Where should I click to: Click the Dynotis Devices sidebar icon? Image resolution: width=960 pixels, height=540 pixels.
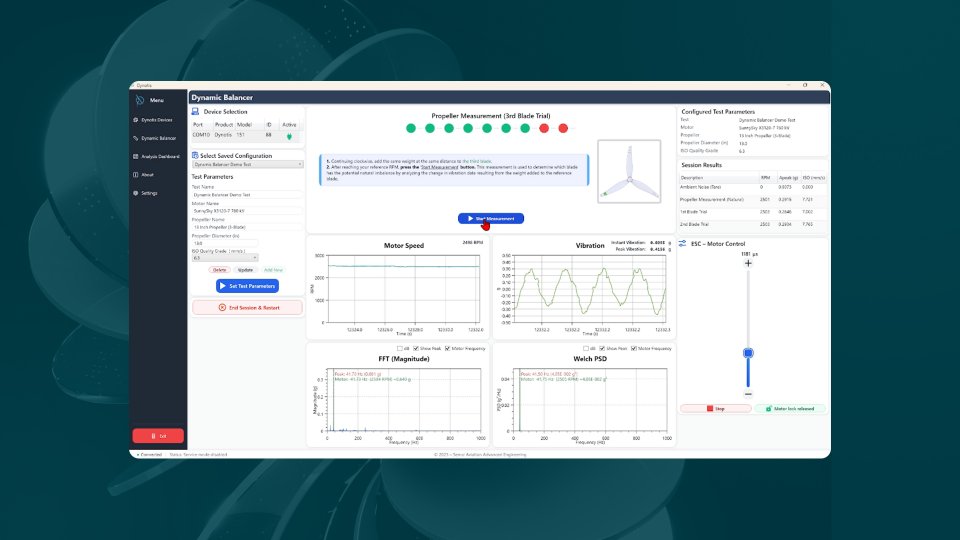[136, 120]
